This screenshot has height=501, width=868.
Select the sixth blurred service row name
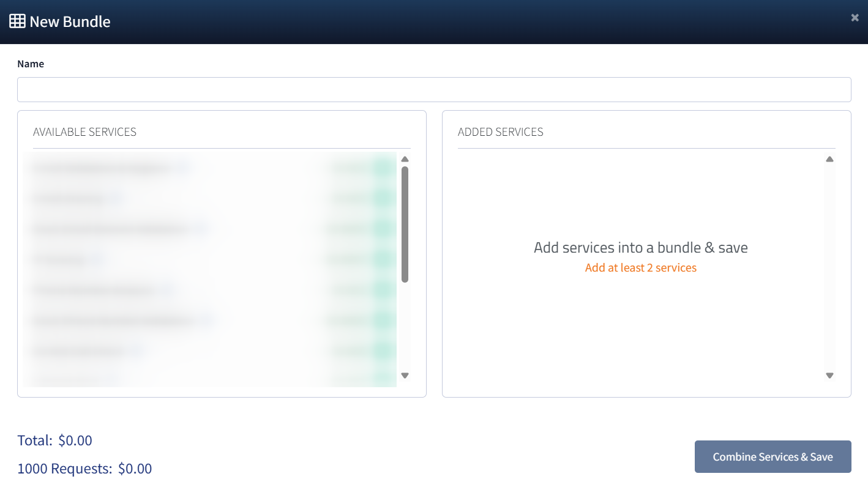110,321
